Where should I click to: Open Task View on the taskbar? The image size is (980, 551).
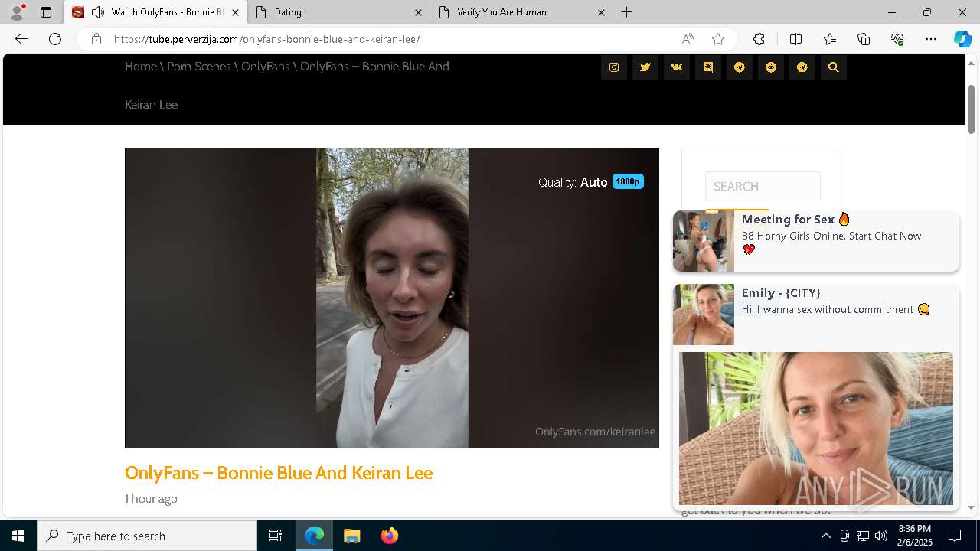pos(276,536)
